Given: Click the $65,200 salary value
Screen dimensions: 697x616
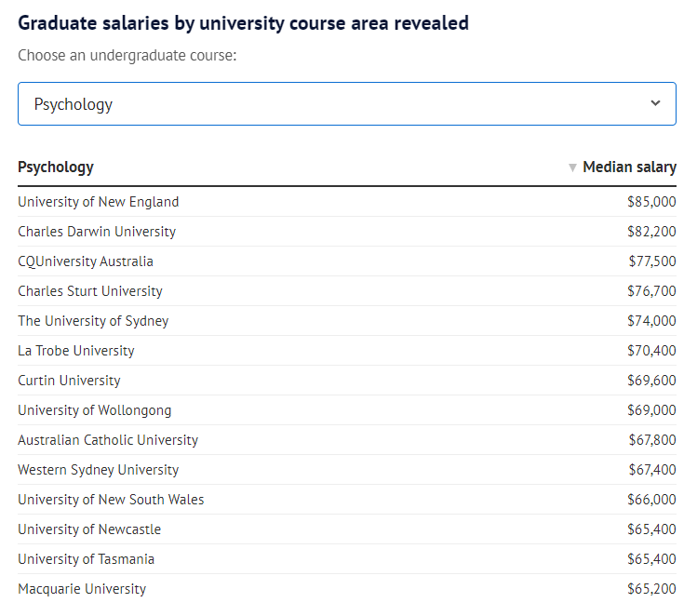Looking at the screenshot, I should point(651,589).
